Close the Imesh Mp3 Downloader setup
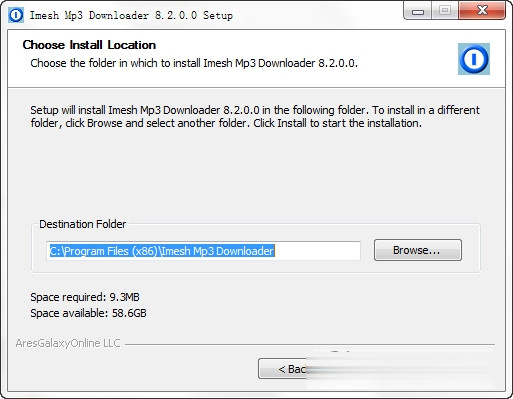Screen dimensions: 513x399 (482, 11)
